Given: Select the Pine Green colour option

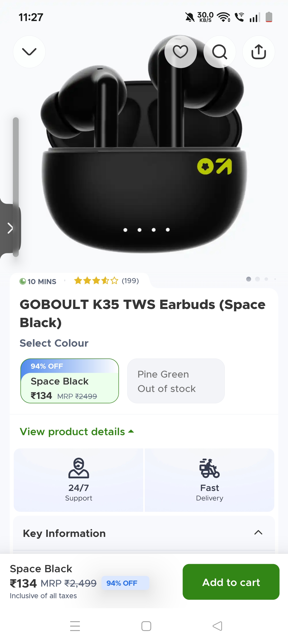Looking at the screenshot, I should 176,381.
